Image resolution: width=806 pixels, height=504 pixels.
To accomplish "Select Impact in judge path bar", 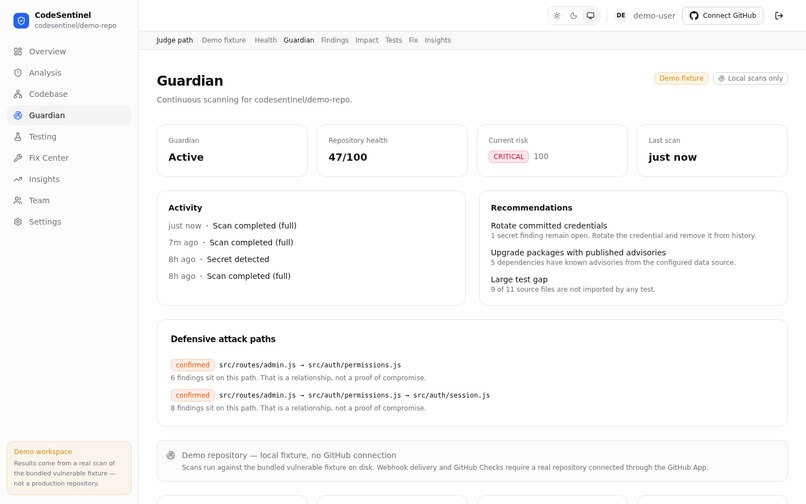I will (367, 40).
